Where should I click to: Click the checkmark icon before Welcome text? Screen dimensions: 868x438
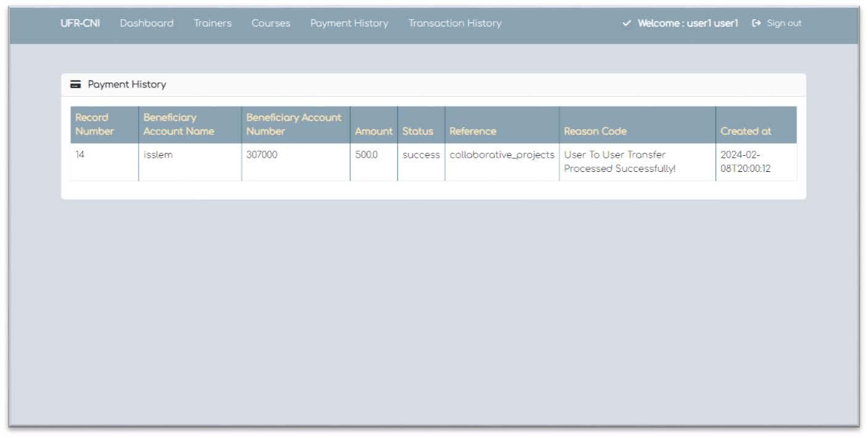627,23
